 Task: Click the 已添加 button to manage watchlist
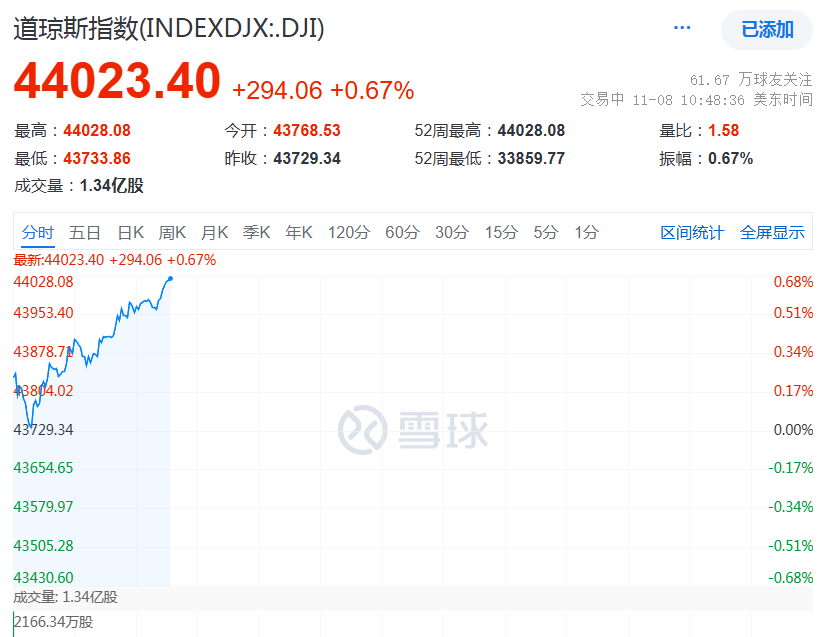click(768, 31)
